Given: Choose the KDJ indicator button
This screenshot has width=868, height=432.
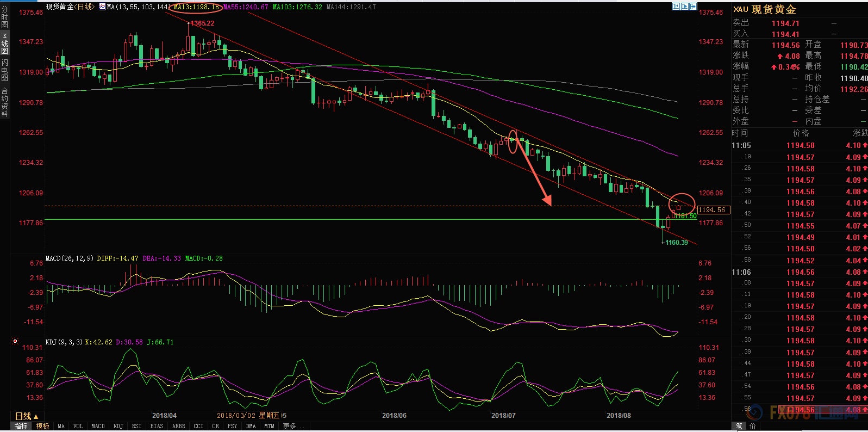Looking at the screenshot, I should pyautogui.click(x=118, y=426).
